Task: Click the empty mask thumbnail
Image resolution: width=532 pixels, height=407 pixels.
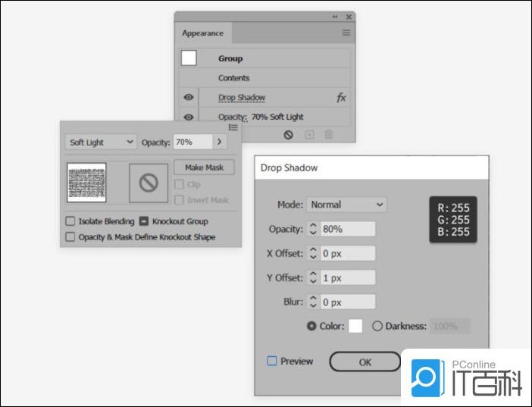Action: [x=149, y=183]
